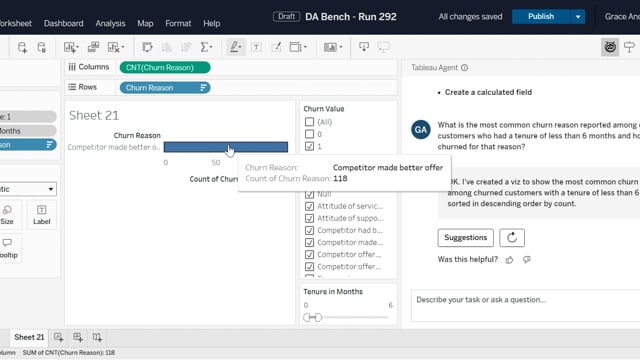Image resolution: width=640 pixels, height=360 pixels.
Task: Open totals dropdown arrow
Action: tap(211, 47)
